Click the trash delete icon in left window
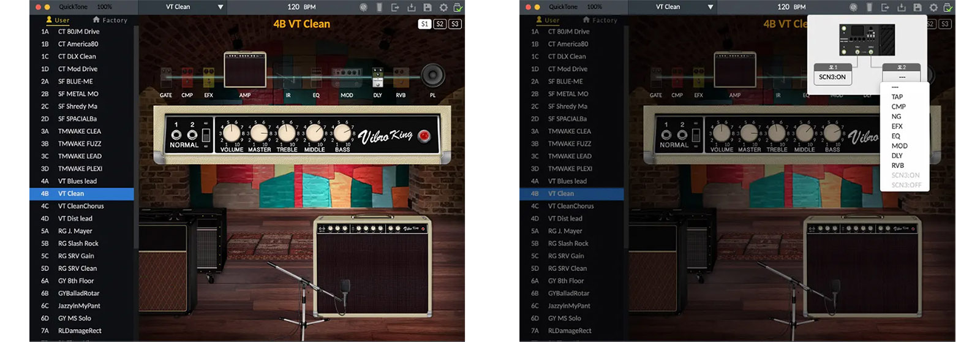This screenshot has height=342, width=980. point(379,7)
